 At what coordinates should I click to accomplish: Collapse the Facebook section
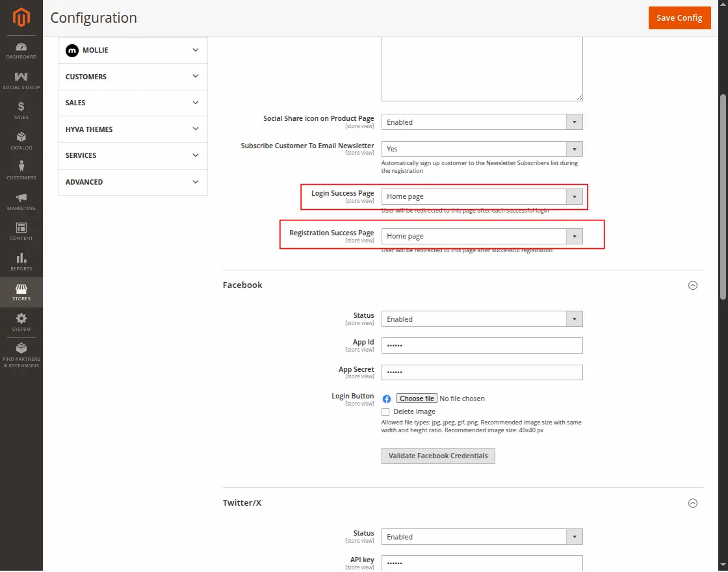click(693, 285)
